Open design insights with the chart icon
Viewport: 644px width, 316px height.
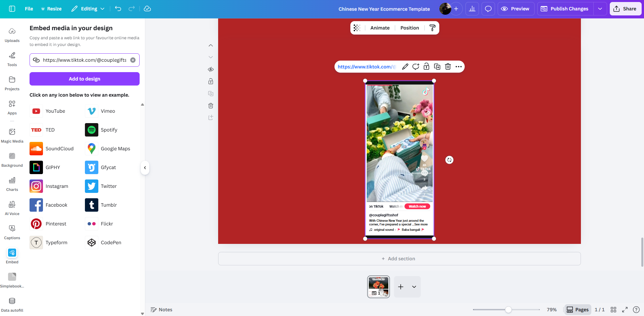pyautogui.click(x=472, y=9)
